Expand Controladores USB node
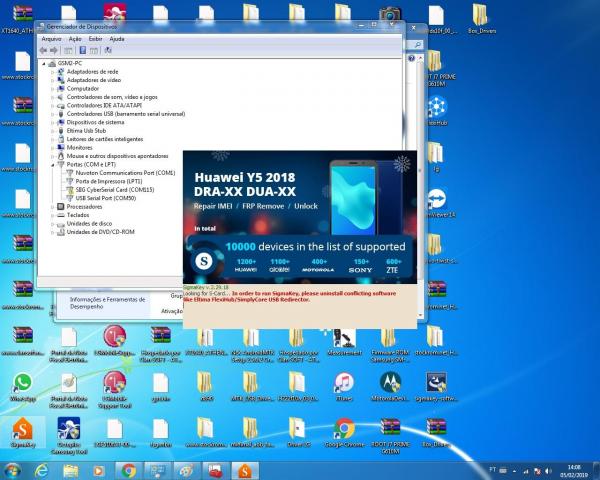The width and height of the screenshot is (600, 480). (52, 114)
